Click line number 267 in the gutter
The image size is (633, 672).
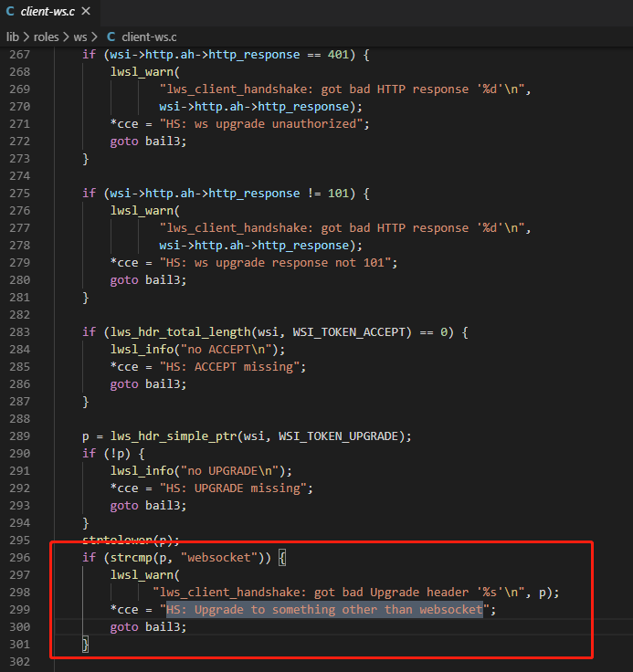(x=20, y=55)
